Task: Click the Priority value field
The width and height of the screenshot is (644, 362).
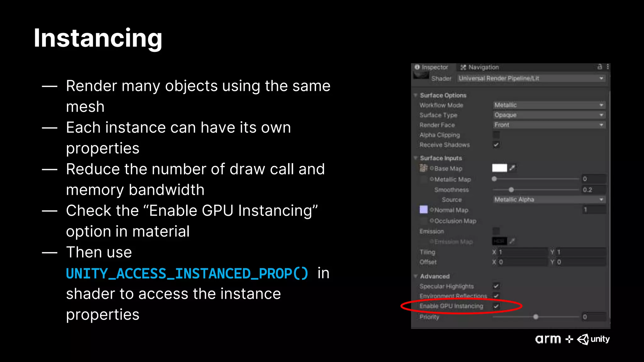Action: (x=594, y=317)
